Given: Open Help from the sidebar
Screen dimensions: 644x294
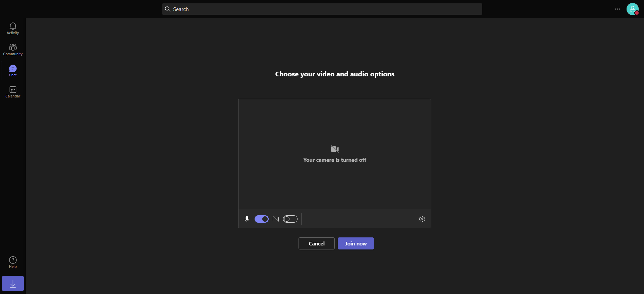Looking at the screenshot, I should point(13,262).
